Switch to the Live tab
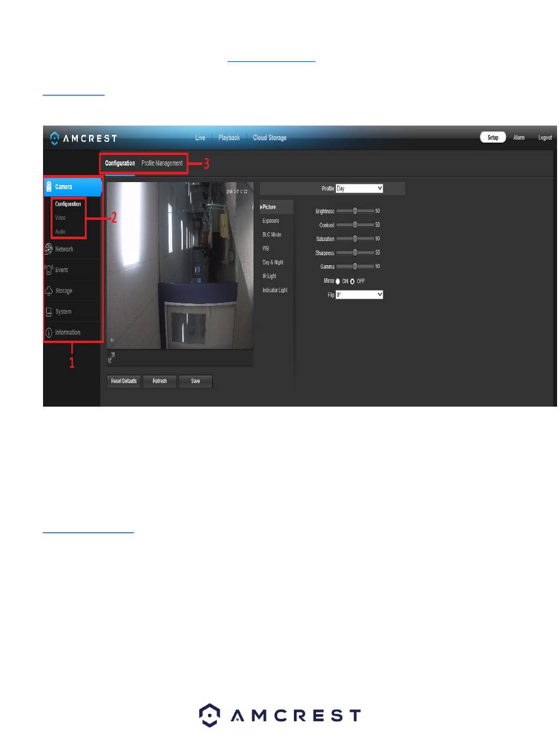 200,138
